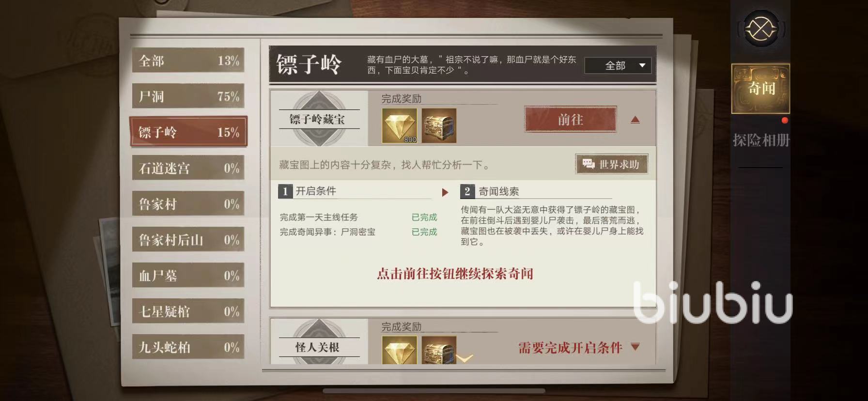This screenshot has width=868, height=401.
Task: Click the red 前往 button
Action: pos(571,119)
